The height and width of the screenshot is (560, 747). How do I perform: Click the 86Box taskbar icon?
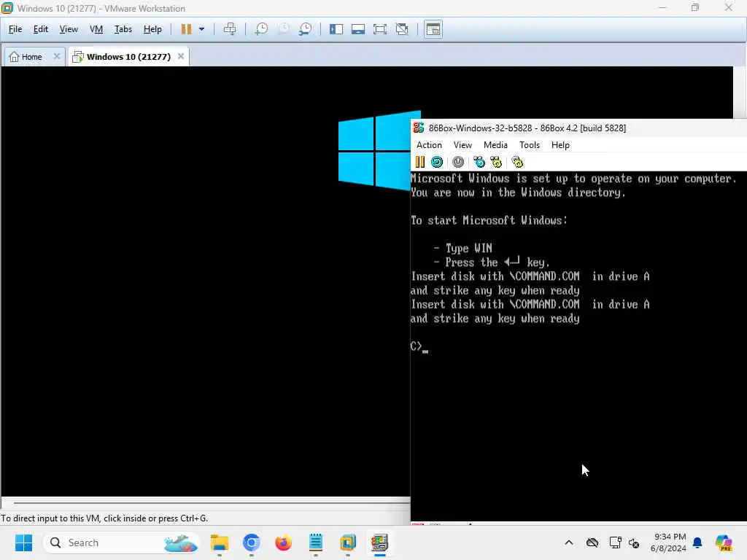pos(379,542)
